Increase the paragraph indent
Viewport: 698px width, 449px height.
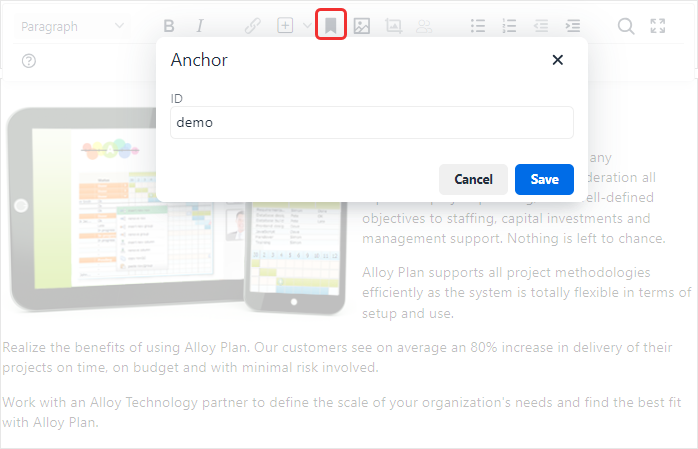click(x=572, y=26)
